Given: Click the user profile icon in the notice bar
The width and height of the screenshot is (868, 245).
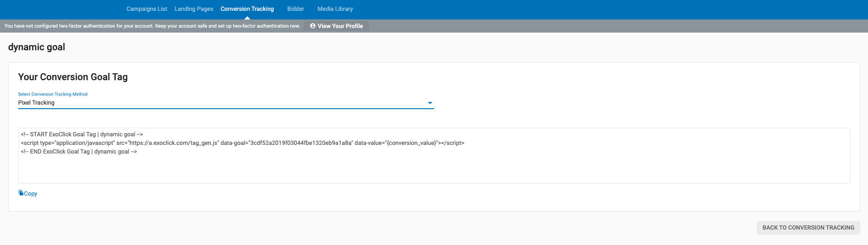Looking at the screenshot, I should coord(313,26).
